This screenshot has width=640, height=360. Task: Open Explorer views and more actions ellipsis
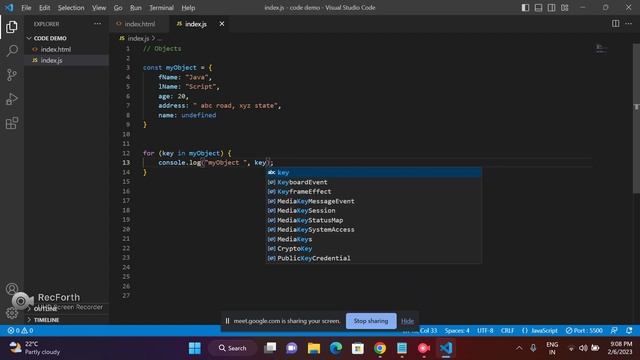97,24
